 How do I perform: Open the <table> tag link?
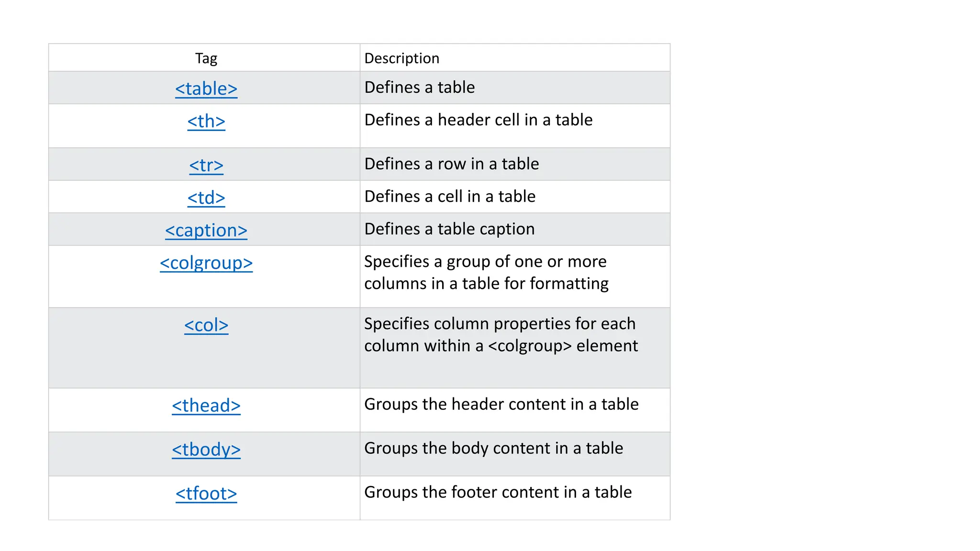(206, 89)
